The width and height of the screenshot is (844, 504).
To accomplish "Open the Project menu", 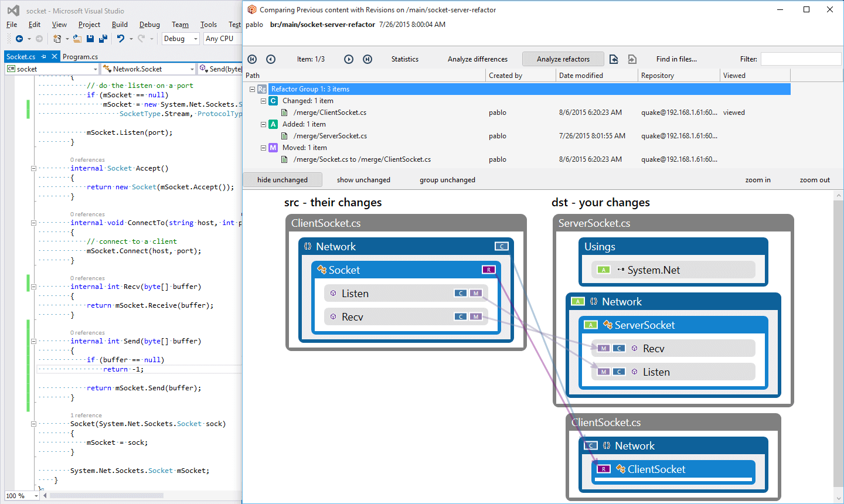I will tap(89, 25).
